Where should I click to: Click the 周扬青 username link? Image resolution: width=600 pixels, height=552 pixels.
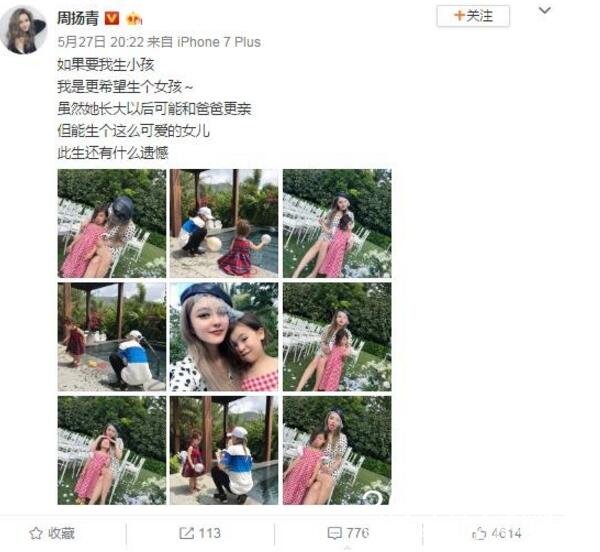click(x=78, y=18)
